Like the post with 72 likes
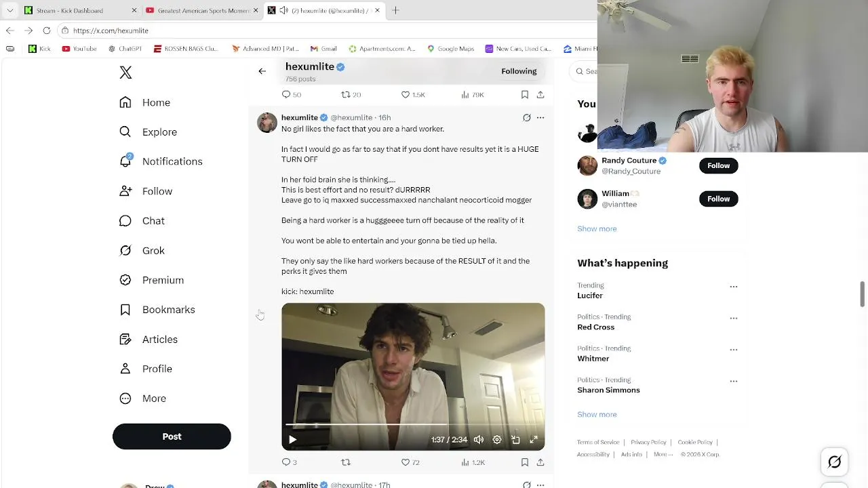This screenshot has width=868, height=488. click(x=406, y=462)
